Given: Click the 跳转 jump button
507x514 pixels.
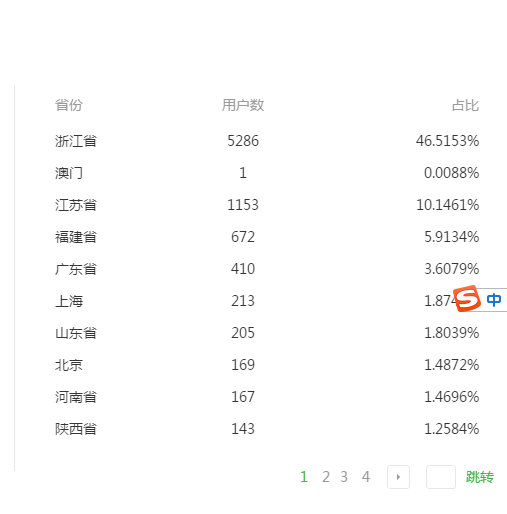Looking at the screenshot, I should coord(480,477).
